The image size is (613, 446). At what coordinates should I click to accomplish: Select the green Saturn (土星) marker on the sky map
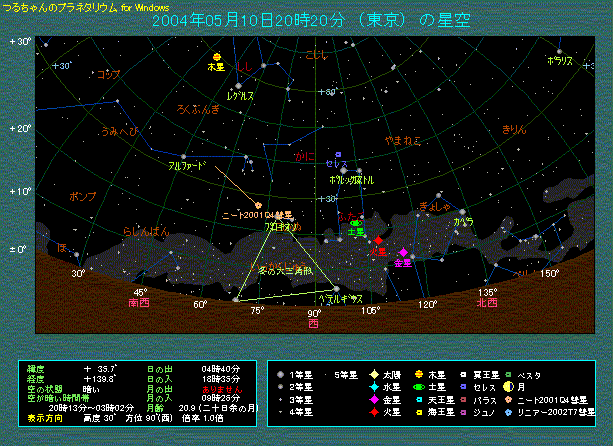click(x=353, y=222)
